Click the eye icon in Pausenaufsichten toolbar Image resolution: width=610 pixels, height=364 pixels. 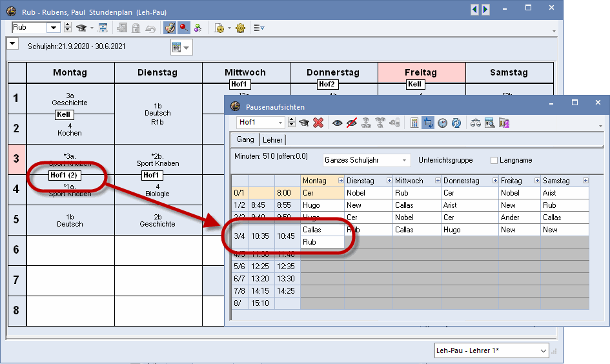338,123
